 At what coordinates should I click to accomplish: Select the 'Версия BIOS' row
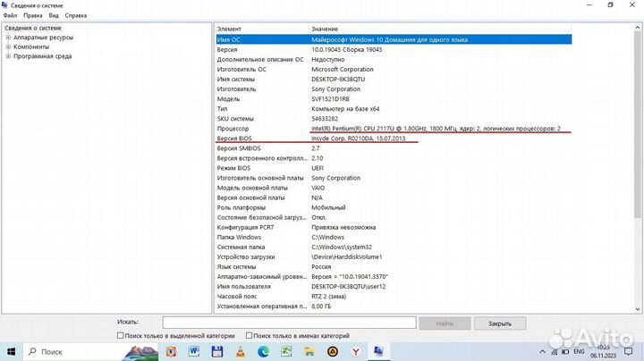394,139
